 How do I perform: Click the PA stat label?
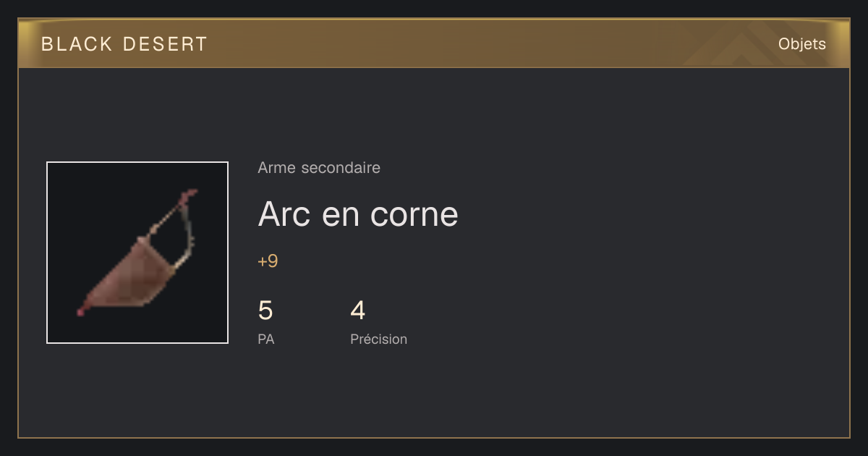pyautogui.click(x=266, y=339)
